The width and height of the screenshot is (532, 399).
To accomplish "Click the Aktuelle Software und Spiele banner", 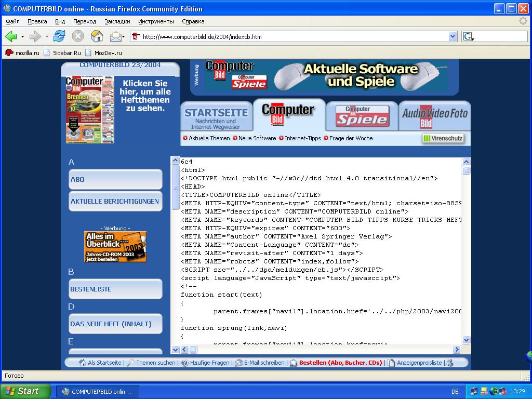I will point(326,76).
